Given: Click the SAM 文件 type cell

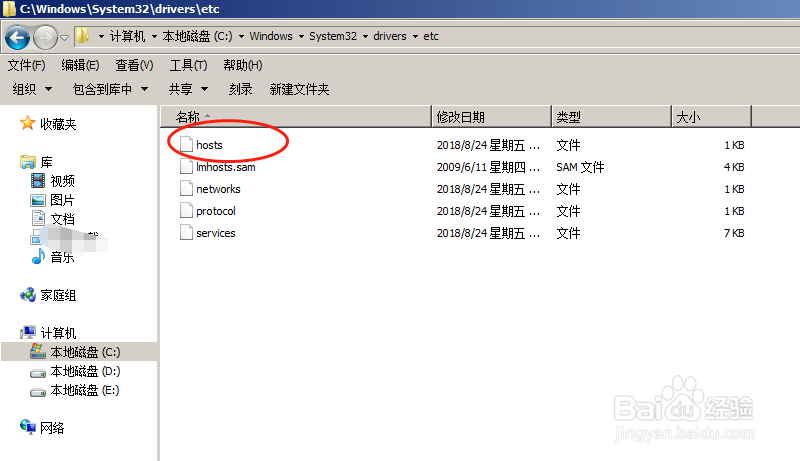Looking at the screenshot, I should [580, 167].
